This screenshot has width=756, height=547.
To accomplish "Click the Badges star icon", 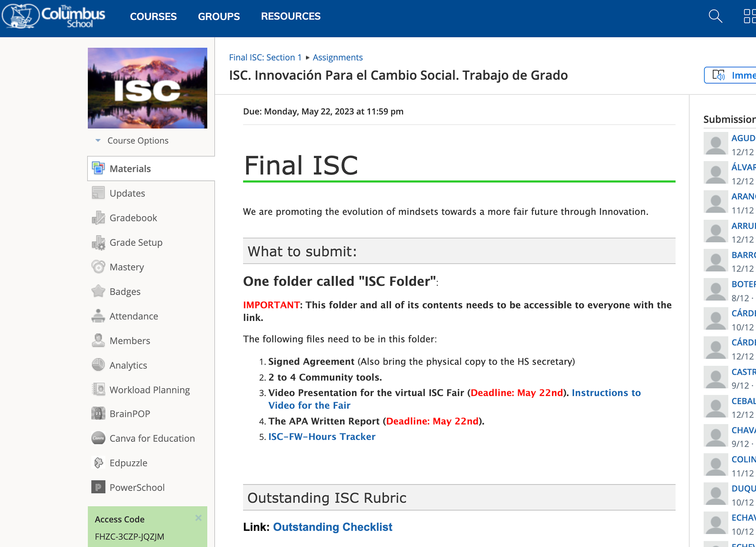I will click(x=98, y=291).
